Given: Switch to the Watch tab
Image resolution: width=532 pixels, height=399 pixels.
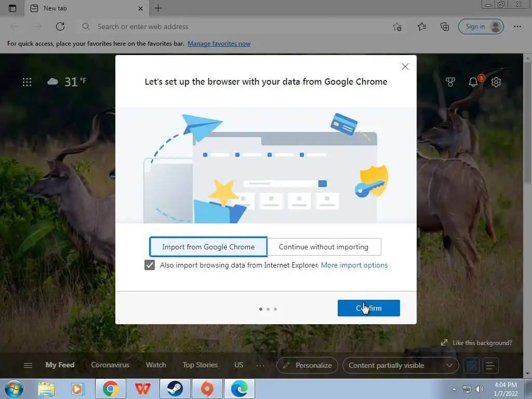Looking at the screenshot, I should [x=156, y=365].
